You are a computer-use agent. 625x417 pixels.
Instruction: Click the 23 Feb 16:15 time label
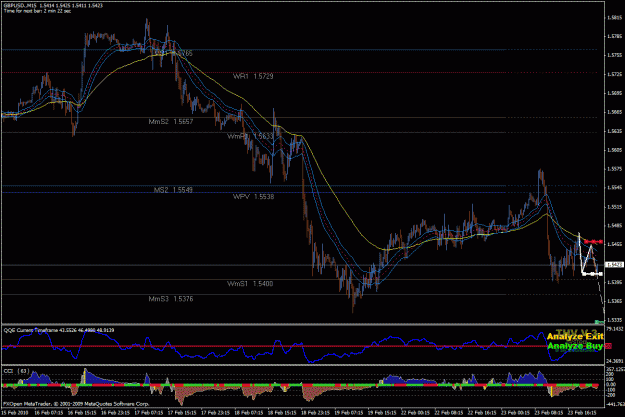584,412
